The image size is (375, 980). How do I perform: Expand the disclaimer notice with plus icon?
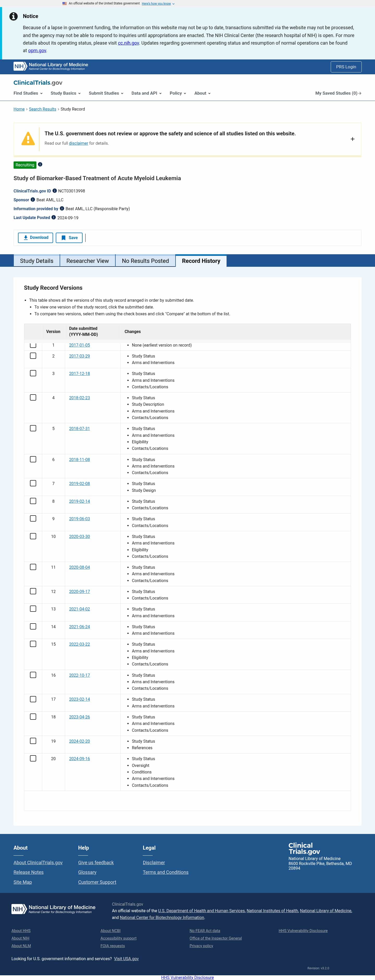point(352,139)
